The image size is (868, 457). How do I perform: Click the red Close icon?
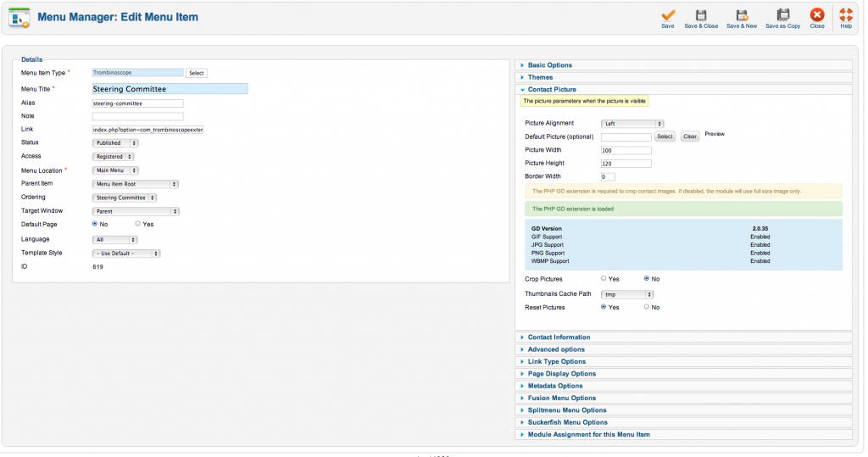point(817,15)
